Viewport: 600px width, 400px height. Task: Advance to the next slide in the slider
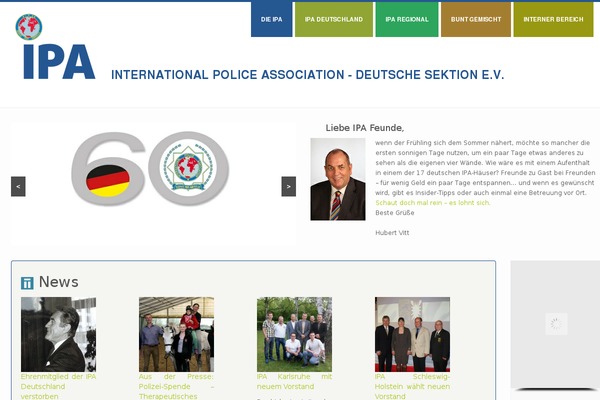pyautogui.click(x=289, y=186)
